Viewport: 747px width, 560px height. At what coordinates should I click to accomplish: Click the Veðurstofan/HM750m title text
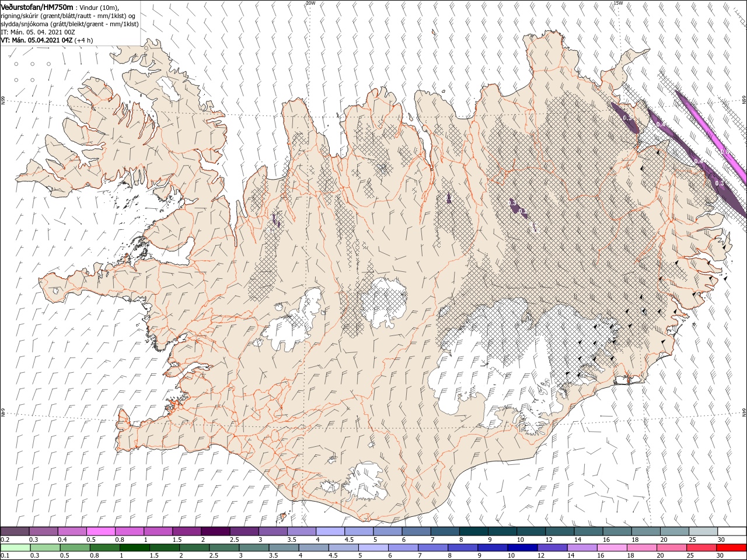37,7
